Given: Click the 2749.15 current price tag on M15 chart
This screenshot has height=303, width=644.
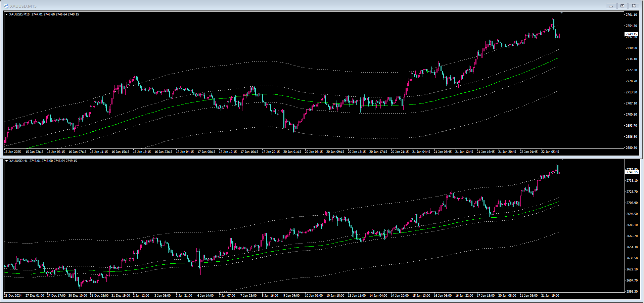Looking at the screenshot, I should click(631, 34).
